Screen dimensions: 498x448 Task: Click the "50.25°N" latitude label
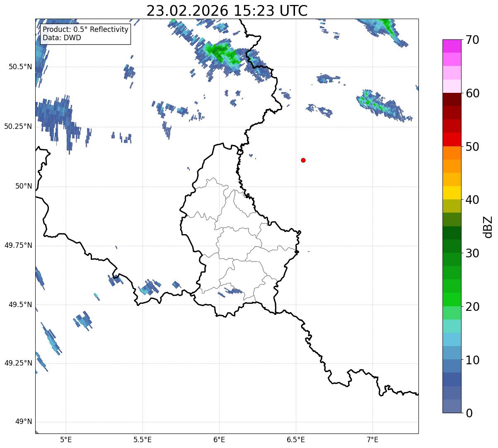tap(18, 126)
